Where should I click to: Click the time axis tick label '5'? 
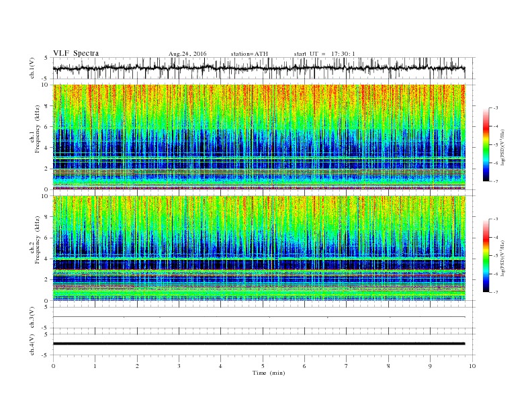[x=263, y=366]
